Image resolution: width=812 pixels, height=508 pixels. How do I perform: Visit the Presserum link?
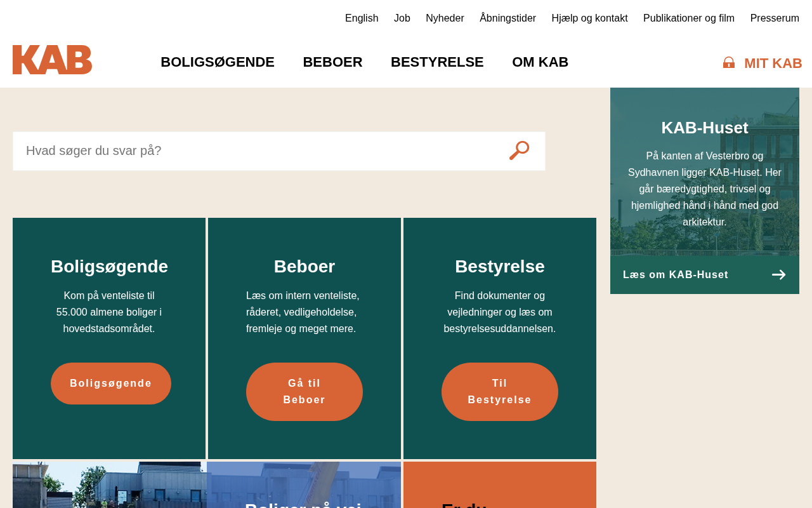click(775, 18)
